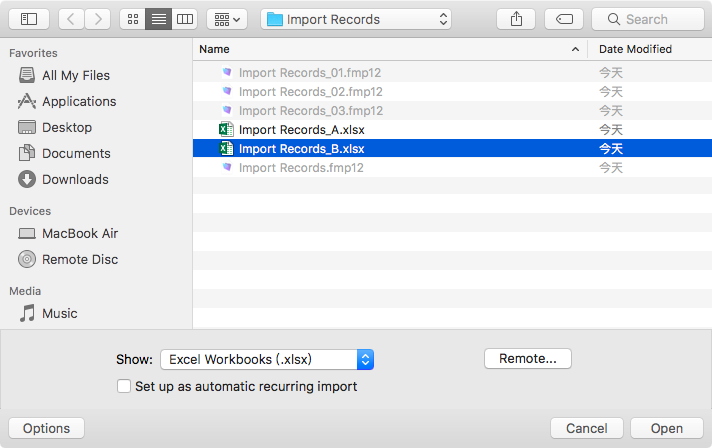This screenshot has width=712, height=448.
Task: Go forward with the right arrow button
Action: click(98, 19)
